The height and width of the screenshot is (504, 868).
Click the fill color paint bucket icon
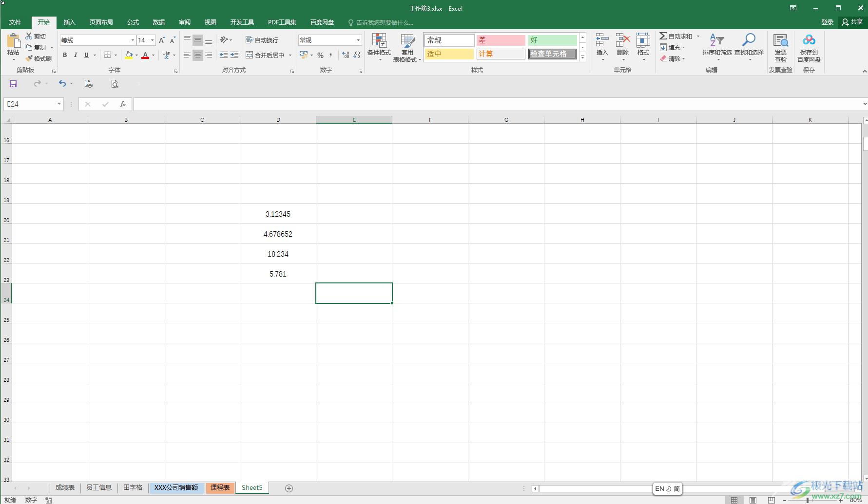point(129,55)
